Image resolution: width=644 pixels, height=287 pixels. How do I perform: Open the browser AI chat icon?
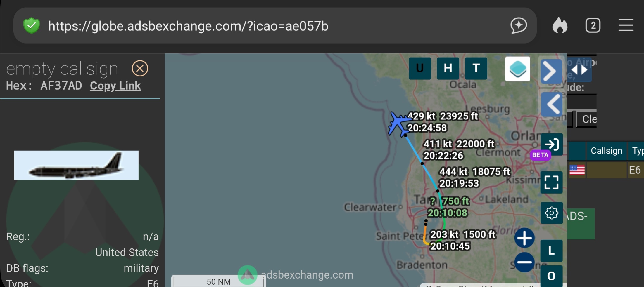click(x=519, y=26)
